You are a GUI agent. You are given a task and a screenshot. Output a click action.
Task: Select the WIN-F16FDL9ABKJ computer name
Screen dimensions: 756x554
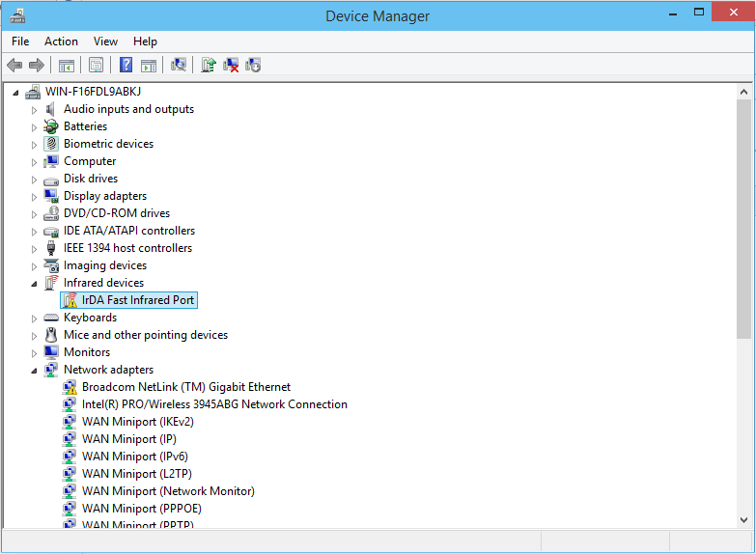click(93, 91)
